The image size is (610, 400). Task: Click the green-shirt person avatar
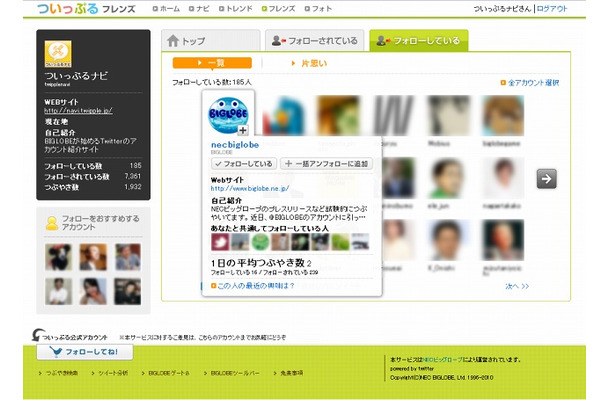[x=448, y=178]
